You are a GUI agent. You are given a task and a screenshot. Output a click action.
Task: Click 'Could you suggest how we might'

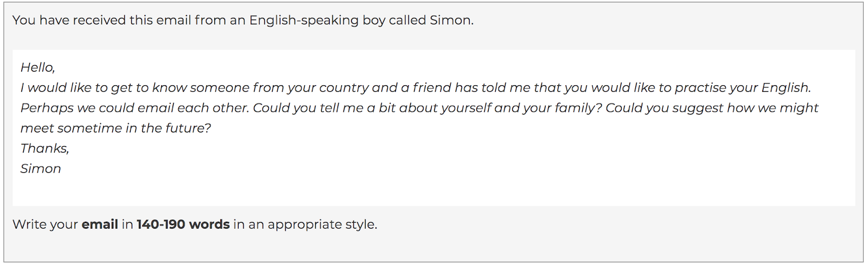pyautogui.click(x=712, y=108)
